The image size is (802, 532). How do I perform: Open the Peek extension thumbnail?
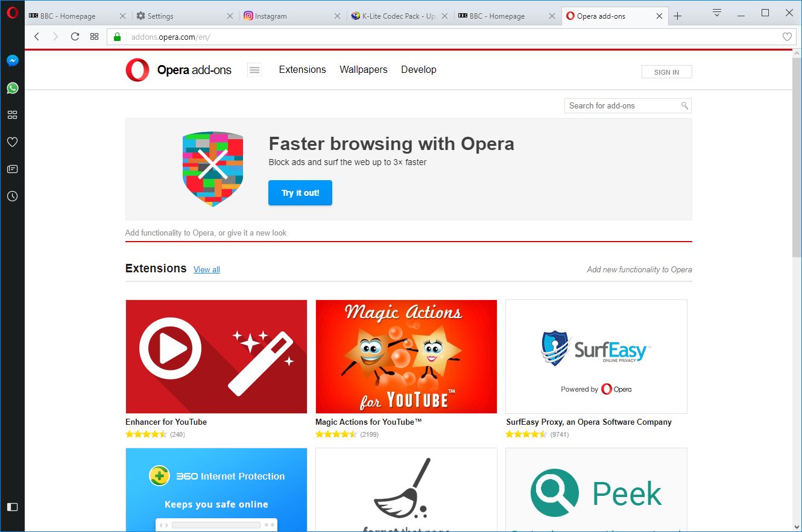[x=596, y=490]
